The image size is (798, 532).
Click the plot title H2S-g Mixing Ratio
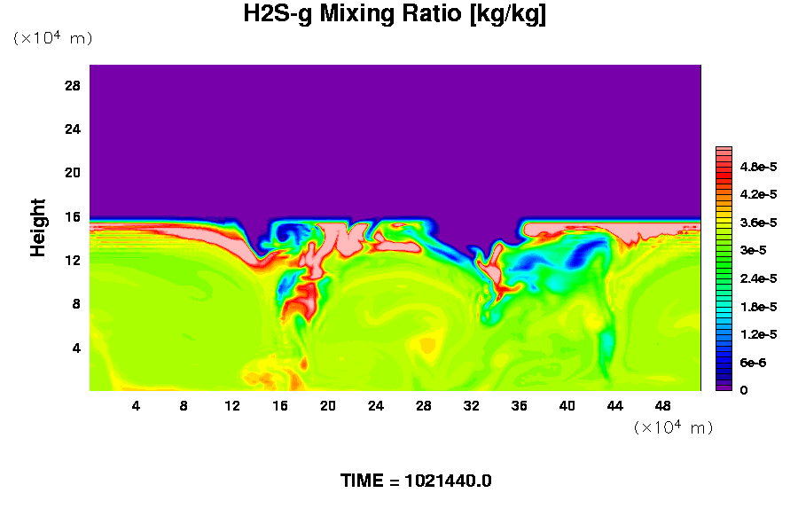tap(395, 14)
